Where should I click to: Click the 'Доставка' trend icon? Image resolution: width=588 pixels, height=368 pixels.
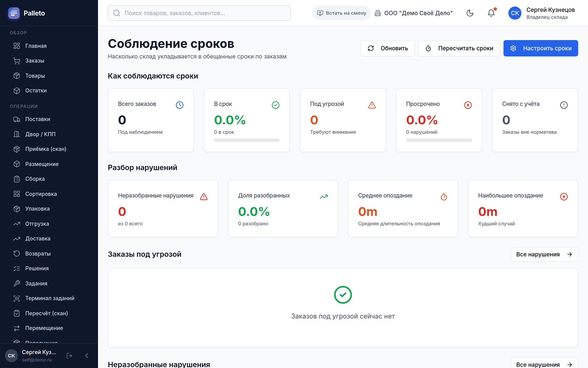coord(17,239)
